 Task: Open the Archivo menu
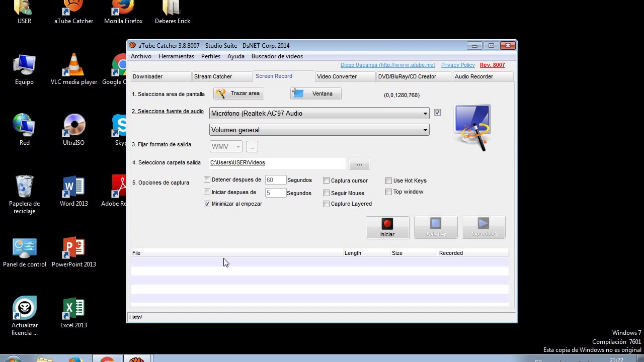tap(141, 56)
